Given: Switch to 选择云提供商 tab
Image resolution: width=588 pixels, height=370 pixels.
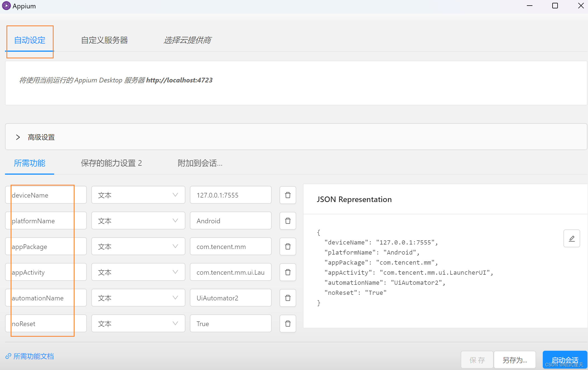Looking at the screenshot, I should 187,40.
